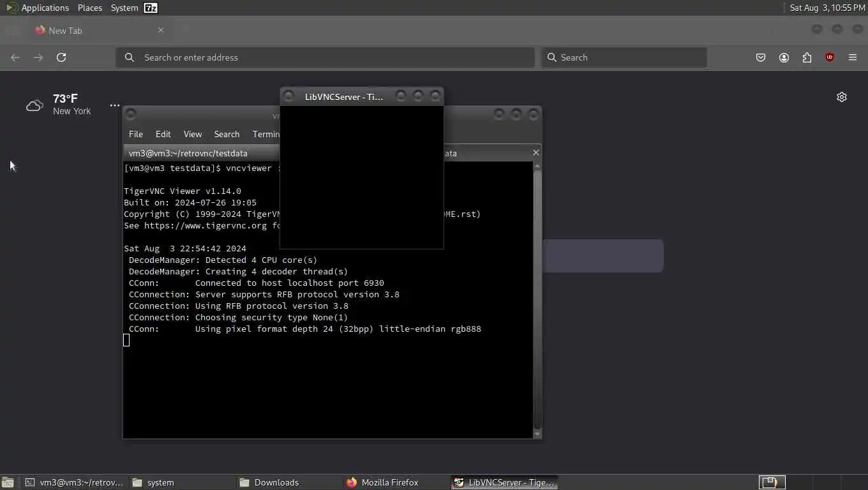Open the terminal View menu
Image resolution: width=868 pixels, height=490 pixels.
point(193,134)
